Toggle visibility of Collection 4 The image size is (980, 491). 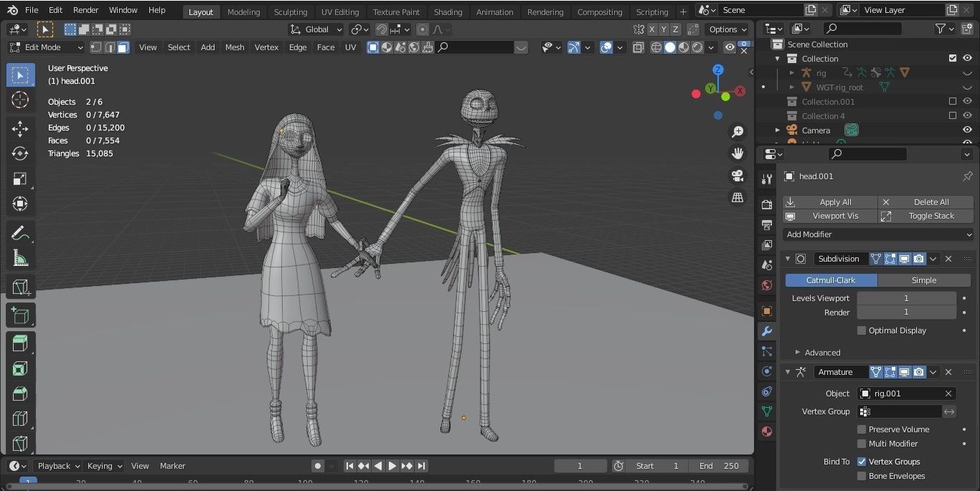pos(967,115)
